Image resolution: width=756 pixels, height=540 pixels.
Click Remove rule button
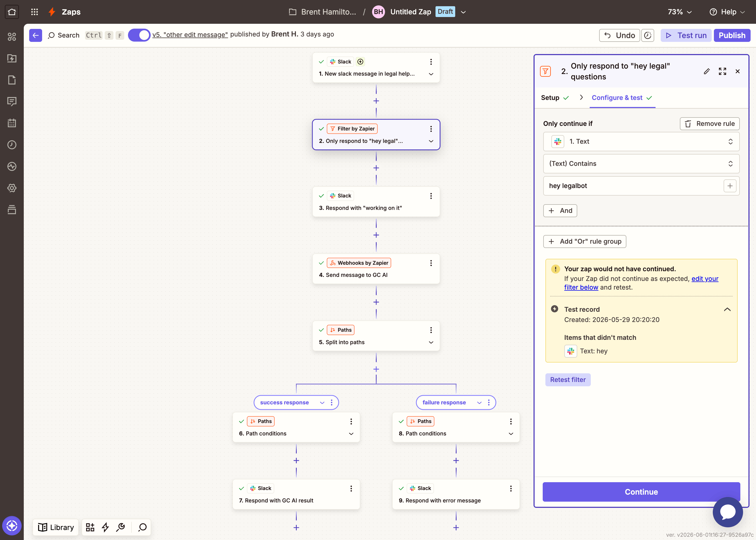click(x=710, y=124)
